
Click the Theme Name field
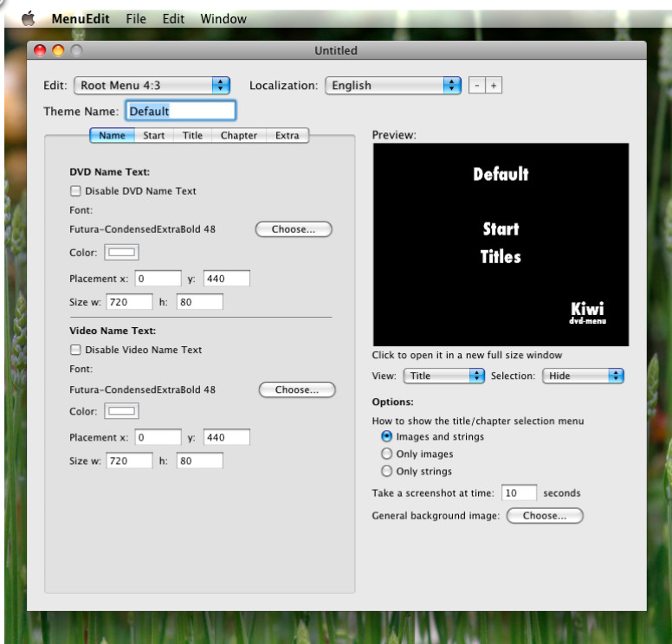click(180, 111)
